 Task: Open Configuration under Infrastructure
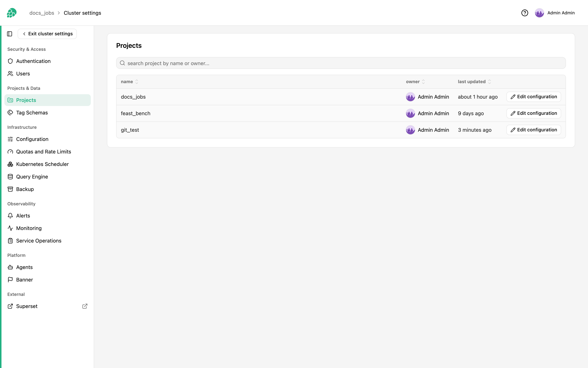point(47,139)
